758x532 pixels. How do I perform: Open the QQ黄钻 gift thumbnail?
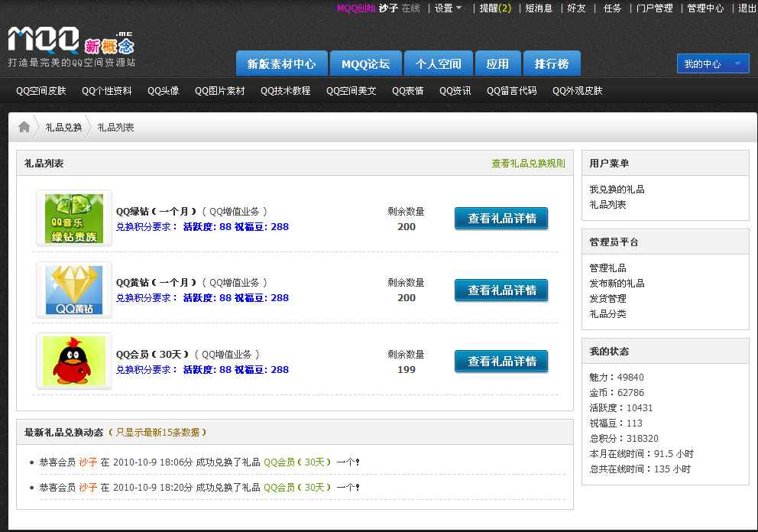pyautogui.click(x=74, y=290)
